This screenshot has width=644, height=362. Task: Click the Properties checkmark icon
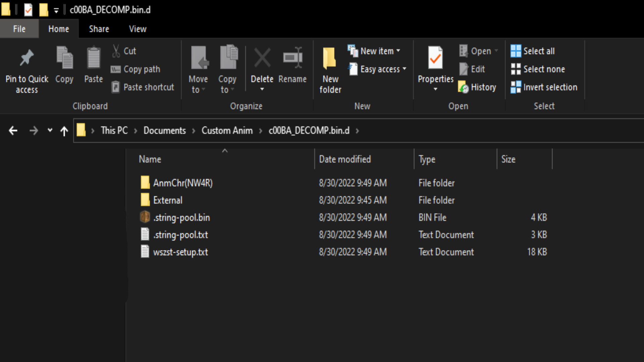point(435,58)
